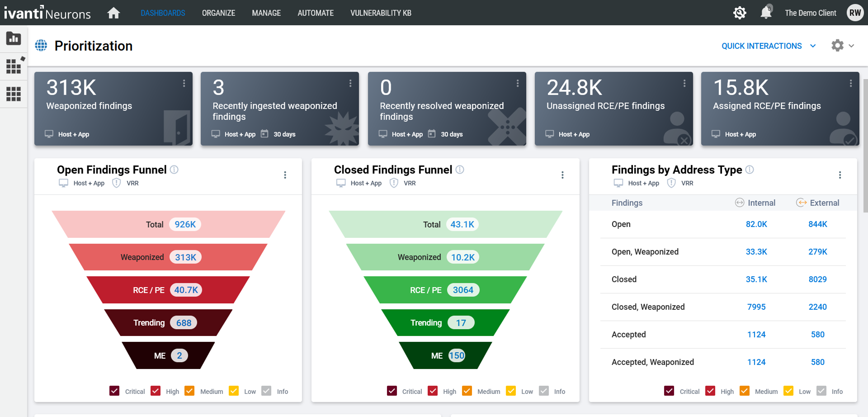Open the three-dot menu on Weaponized findings card

[x=184, y=83]
